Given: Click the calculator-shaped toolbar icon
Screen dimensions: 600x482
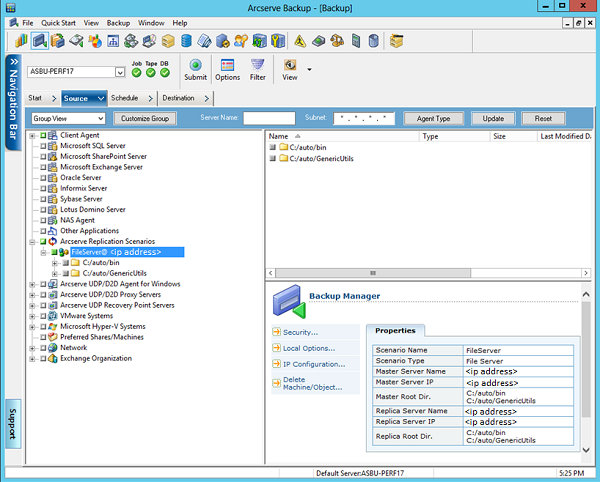Looking at the screenshot, I should point(356,41).
